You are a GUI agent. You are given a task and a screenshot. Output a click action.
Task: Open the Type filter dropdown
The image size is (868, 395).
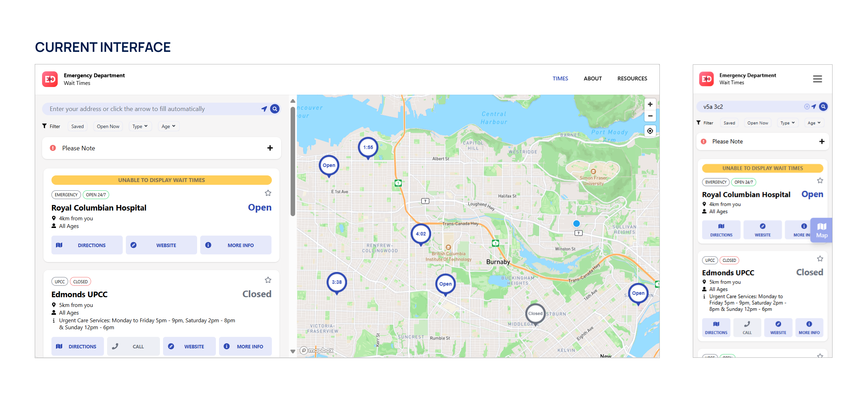(140, 126)
